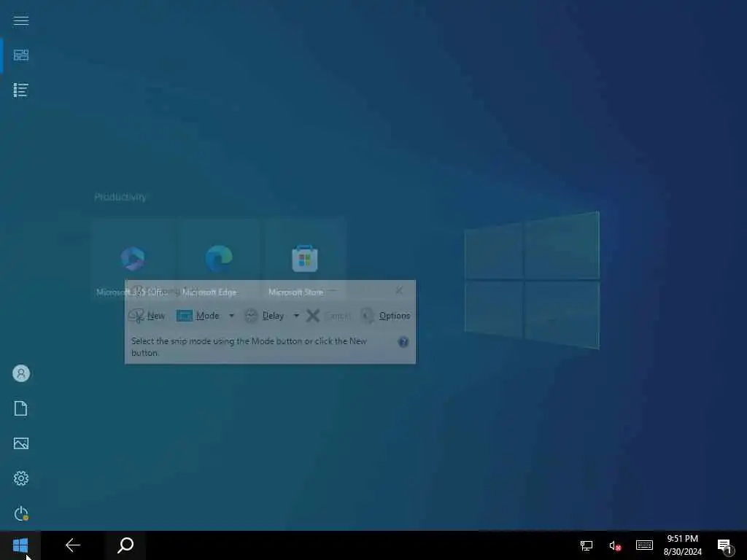Viewport: 747px width, 560px height.
Task: Expand the Mode dropdown arrow
Action: [x=231, y=316]
